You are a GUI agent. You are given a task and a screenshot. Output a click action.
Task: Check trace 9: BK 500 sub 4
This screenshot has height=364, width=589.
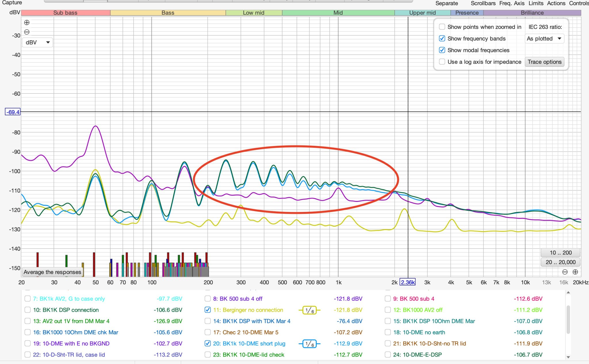pos(388,299)
